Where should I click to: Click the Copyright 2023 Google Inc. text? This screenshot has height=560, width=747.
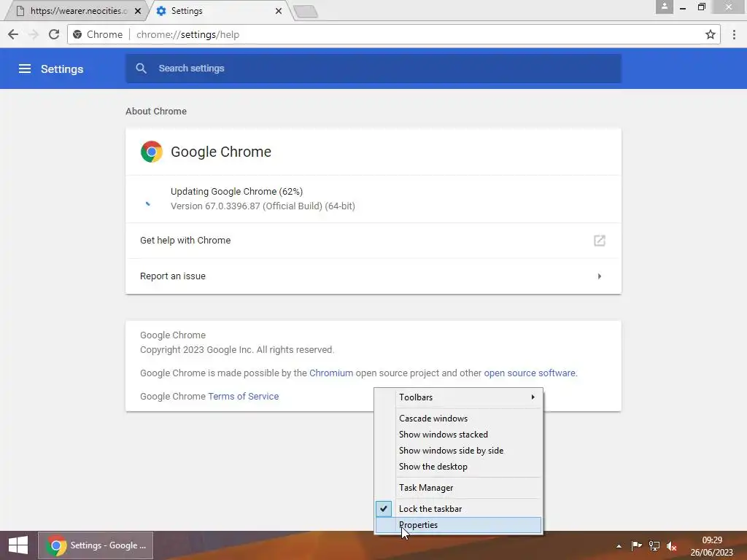tap(237, 349)
